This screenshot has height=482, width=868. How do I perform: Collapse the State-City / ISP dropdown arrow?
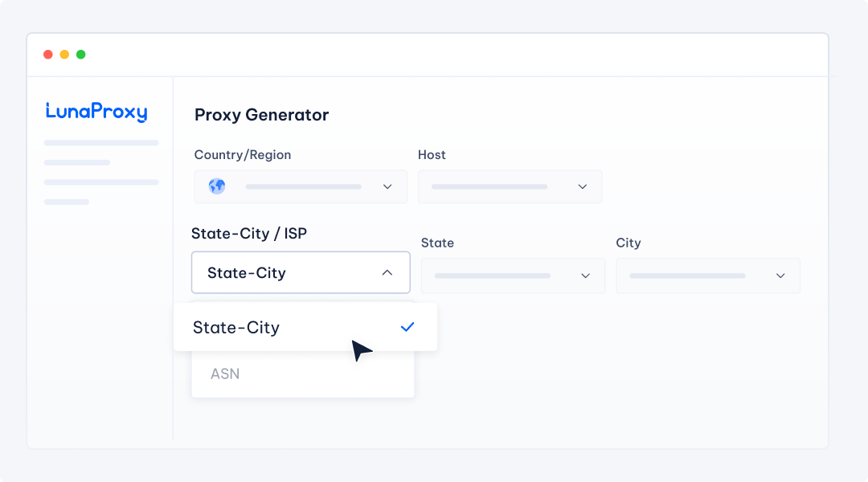(x=387, y=272)
